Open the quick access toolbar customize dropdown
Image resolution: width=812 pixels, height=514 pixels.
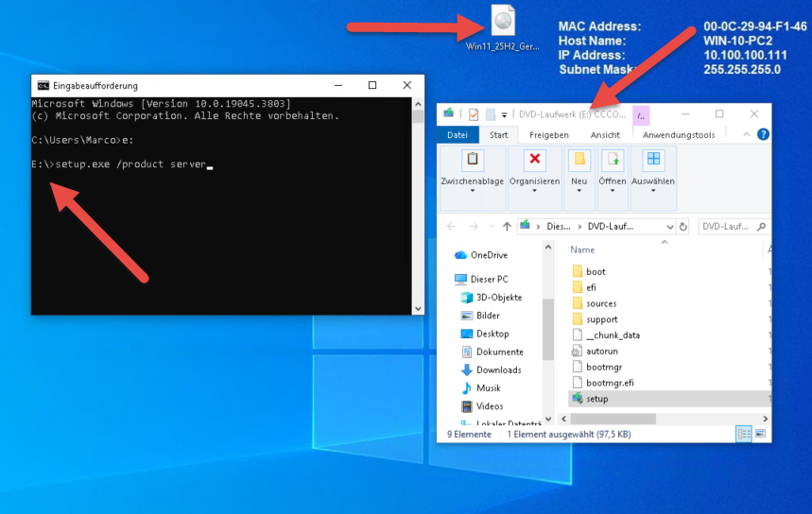[x=505, y=115]
